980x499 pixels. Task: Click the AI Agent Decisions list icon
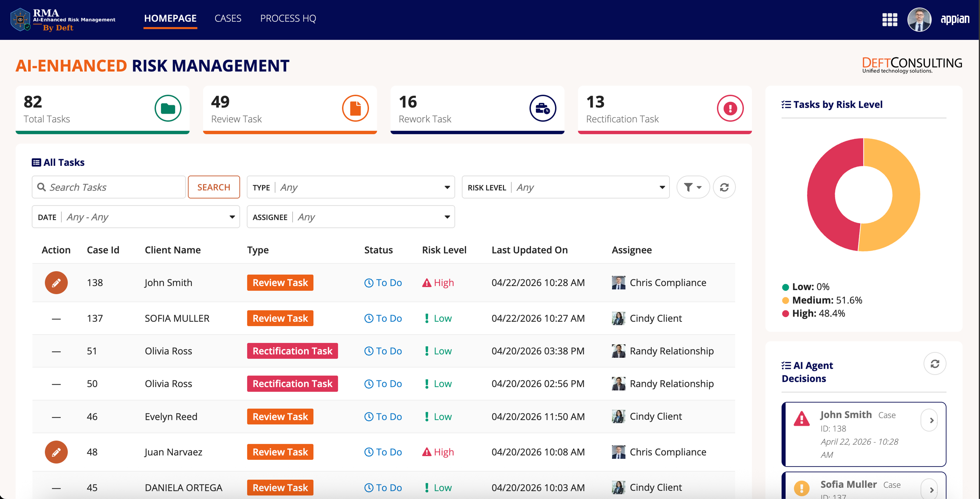(x=786, y=366)
